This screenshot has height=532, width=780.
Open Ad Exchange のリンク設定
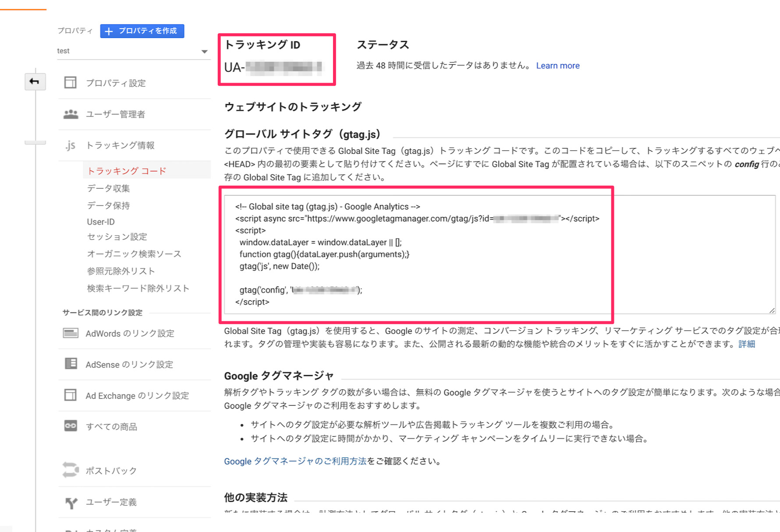click(x=138, y=396)
